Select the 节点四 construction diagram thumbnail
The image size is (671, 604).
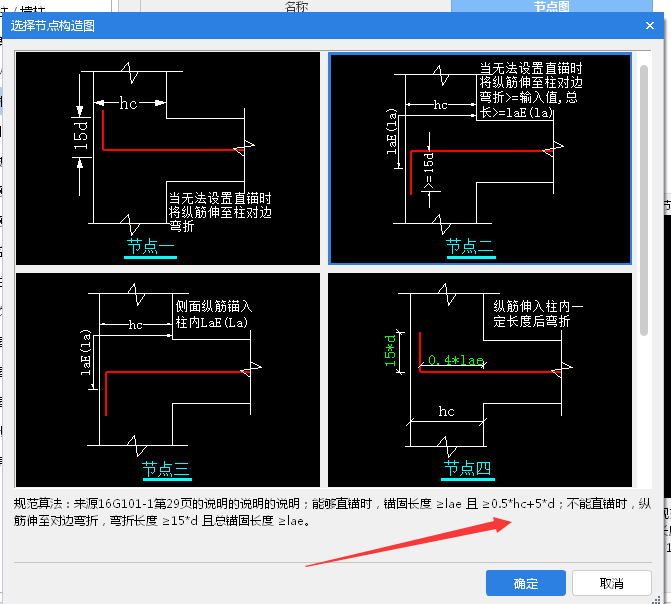tap(480, 380)
